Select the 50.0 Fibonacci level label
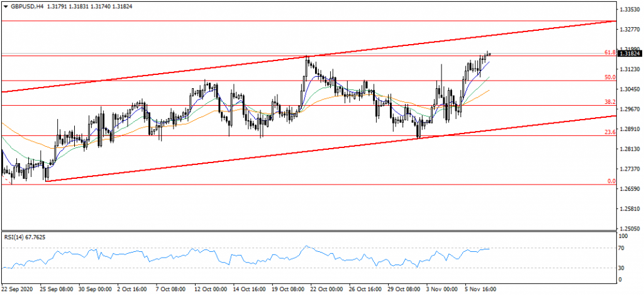This screenshot has height=296, width=644. 609,77
